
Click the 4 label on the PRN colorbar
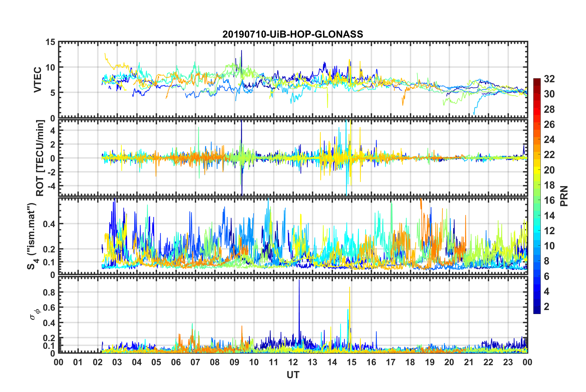coord(547,292)
